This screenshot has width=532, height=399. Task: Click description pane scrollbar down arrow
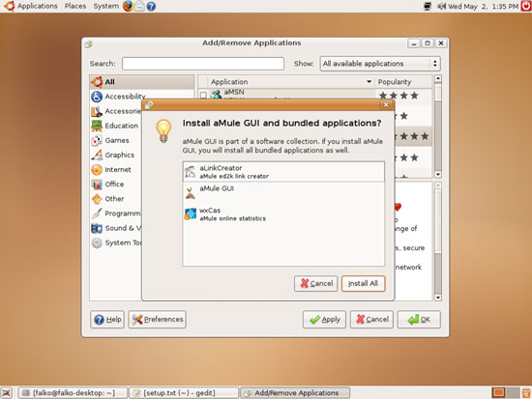click(x=438, y=298)
